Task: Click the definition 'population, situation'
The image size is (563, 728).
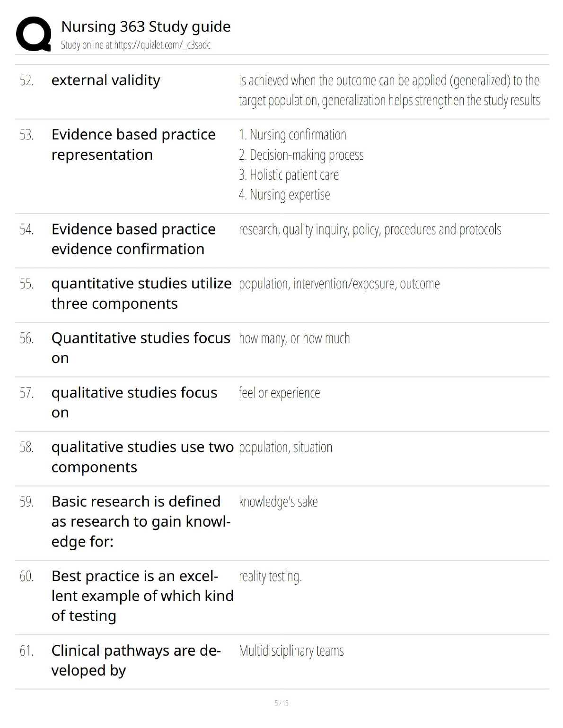Action: 285,447
